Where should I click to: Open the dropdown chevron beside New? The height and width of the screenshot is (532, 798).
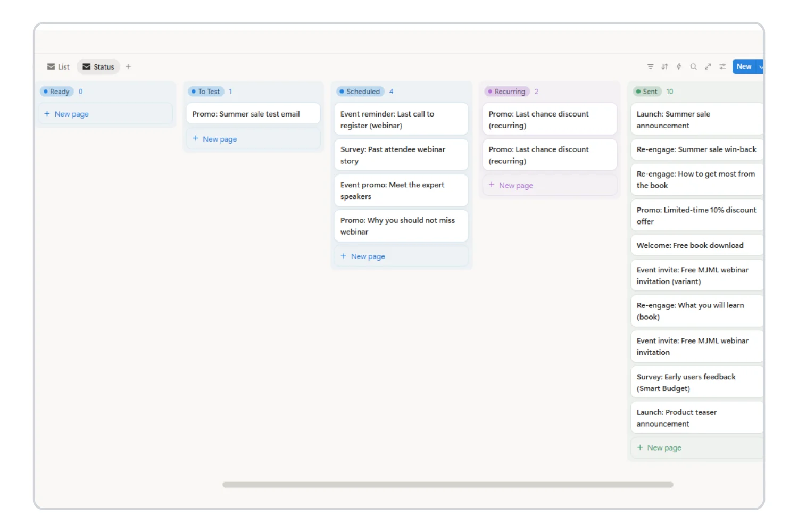[762, 66]
